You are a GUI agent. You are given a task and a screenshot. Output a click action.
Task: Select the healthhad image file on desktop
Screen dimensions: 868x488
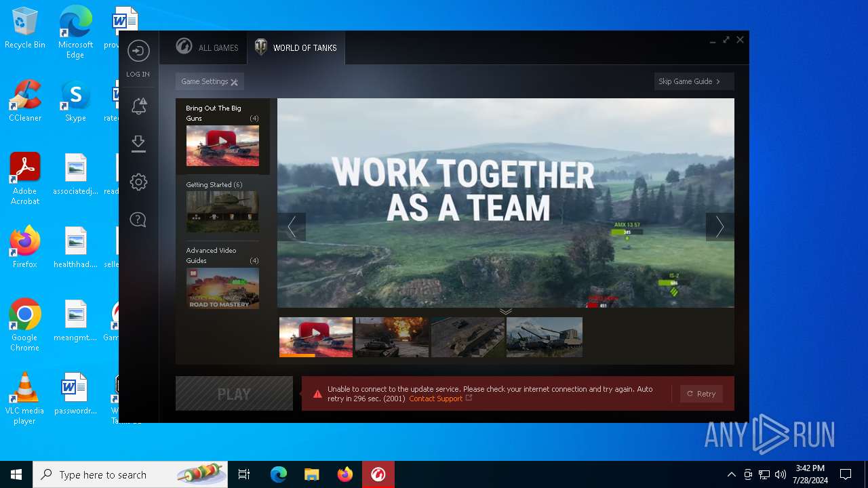tap(75, 247)
